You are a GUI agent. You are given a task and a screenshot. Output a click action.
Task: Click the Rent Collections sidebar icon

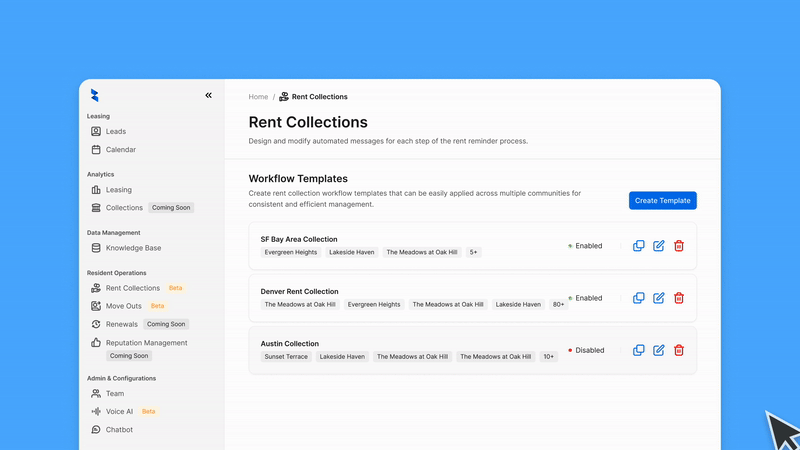tap(96, 288)
